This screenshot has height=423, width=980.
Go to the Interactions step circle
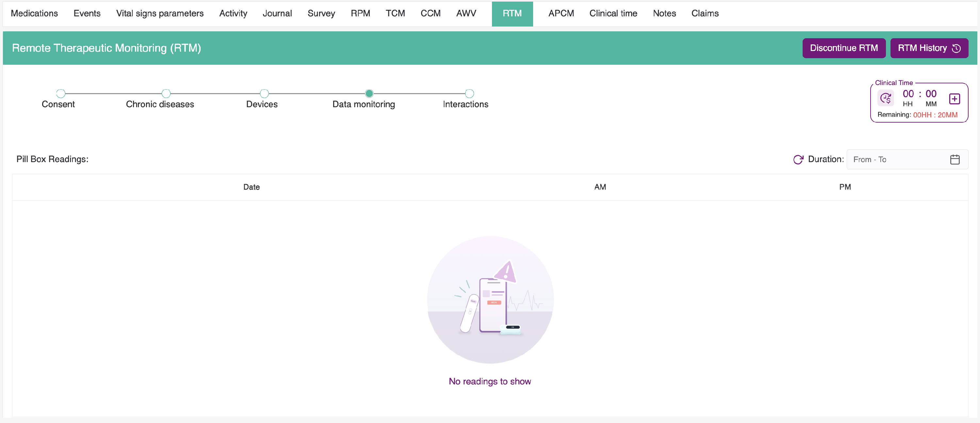pyautogui.click(x=469, y=93)
